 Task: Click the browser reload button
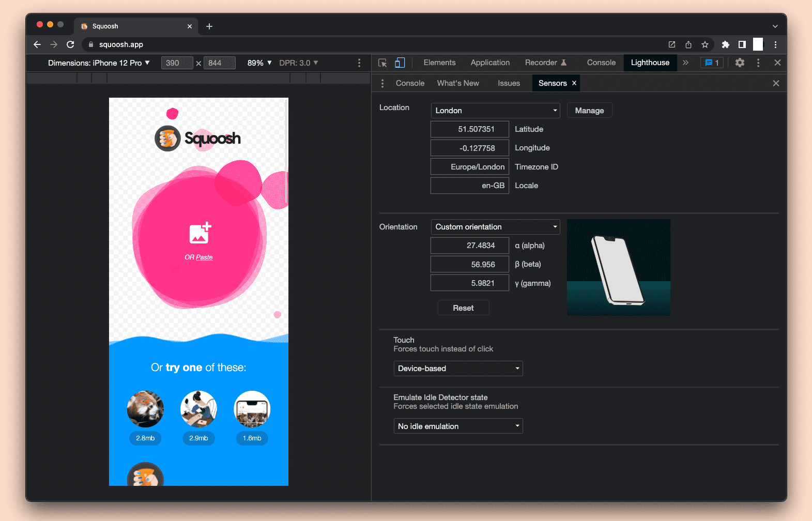tap(70, 44)
